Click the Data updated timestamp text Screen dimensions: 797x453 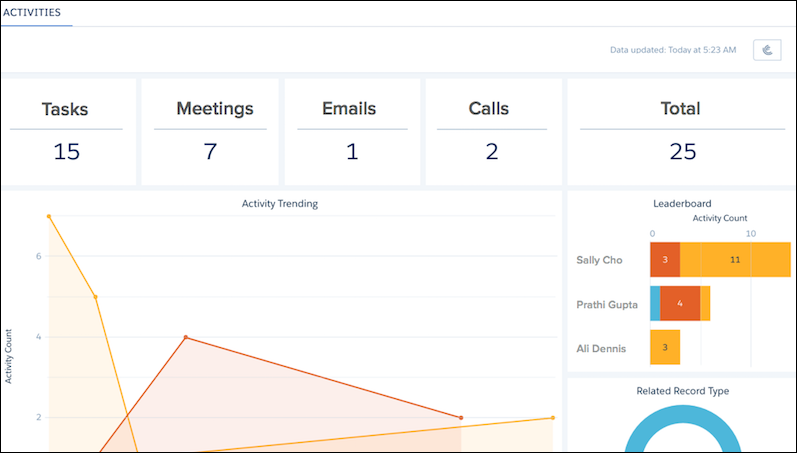pyautogui.click(x=673, y=50)
